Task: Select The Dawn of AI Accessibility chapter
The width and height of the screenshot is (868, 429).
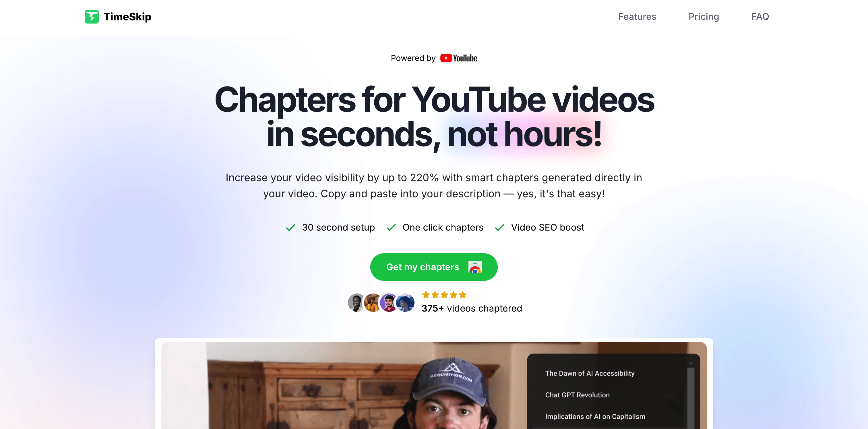Action: [x=590, y=373]
